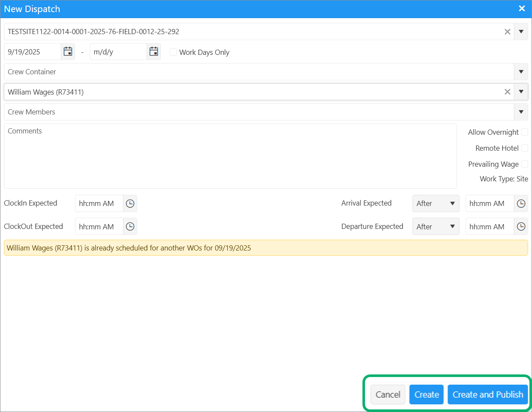Expand the work order dropdown arrow
The height and width of the screenshot is (412, 532).
click(521, 32)
